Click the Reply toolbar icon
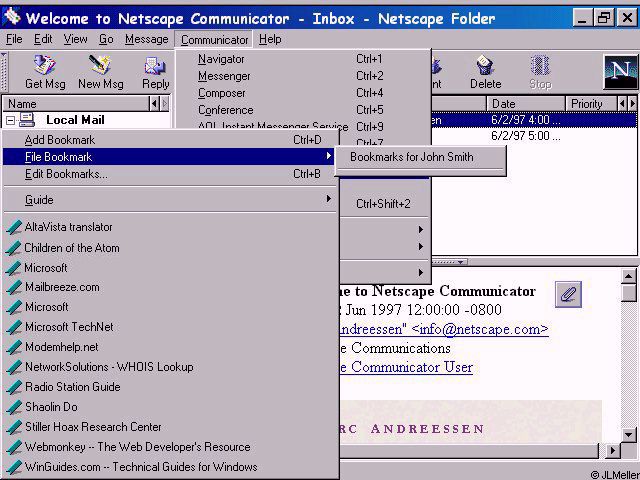Screen dimensions: 640x480 (155, 66)
